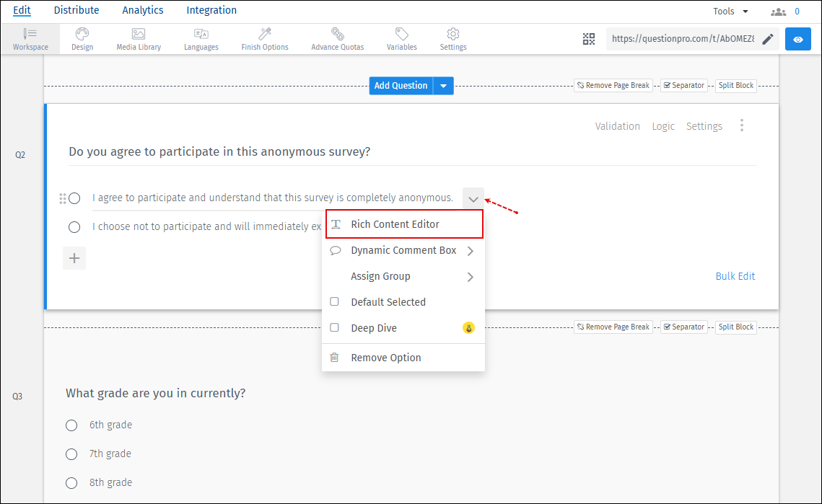Open the Add Question dropdown arrow

tap(442, 85)
